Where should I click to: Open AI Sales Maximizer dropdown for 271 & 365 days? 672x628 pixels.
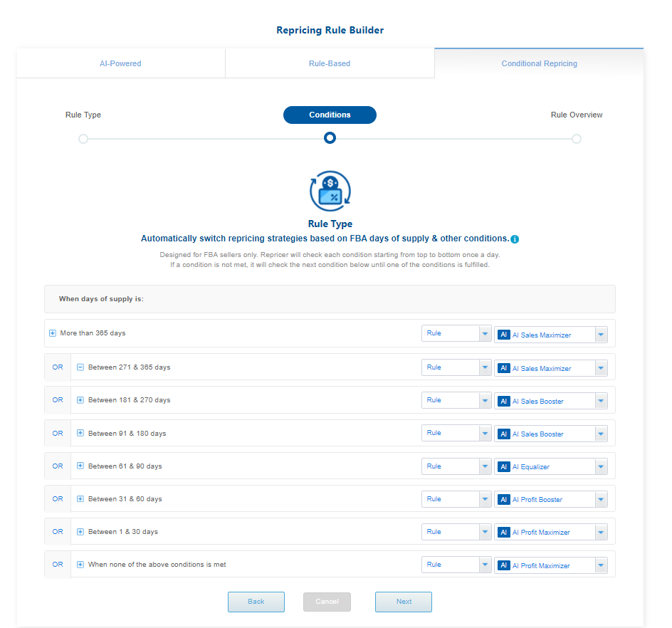[551, 368]
